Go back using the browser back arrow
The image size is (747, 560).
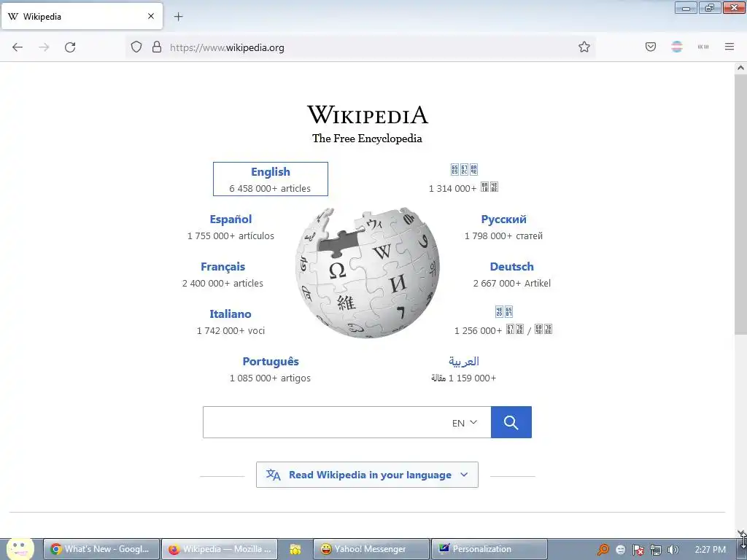tap(18, 47)
